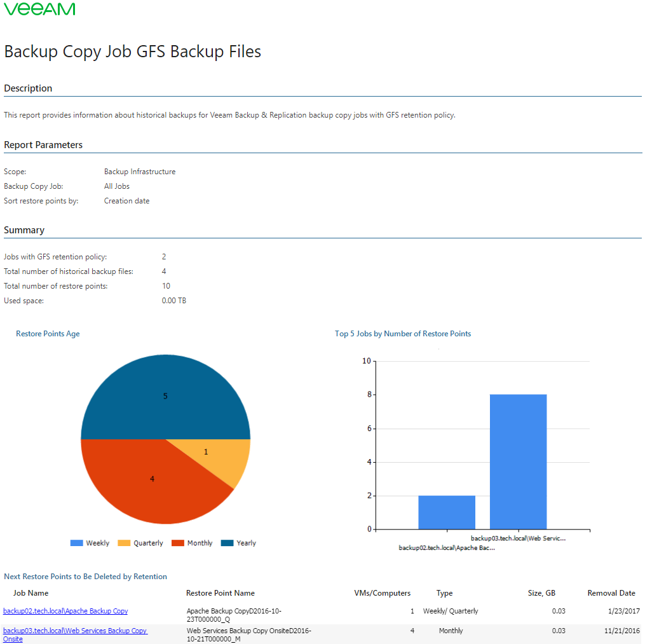The height and width of the screenshot is (644, 645).
Task: Select removal date 1/23/2017 cell
Action: point(624,611)
